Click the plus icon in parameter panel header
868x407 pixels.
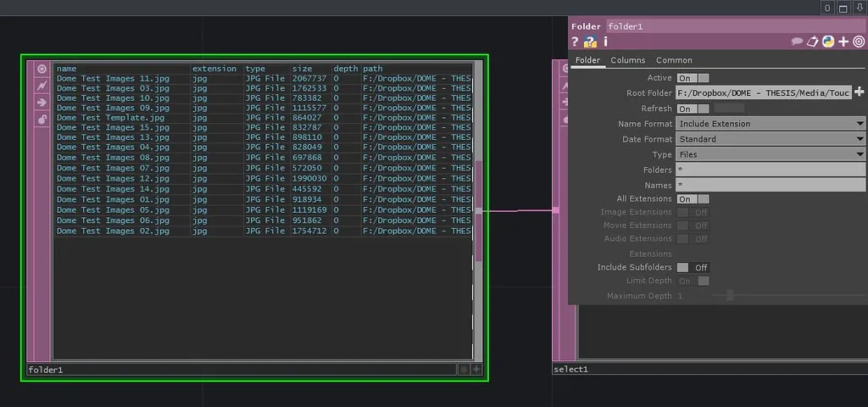[843, 42]
